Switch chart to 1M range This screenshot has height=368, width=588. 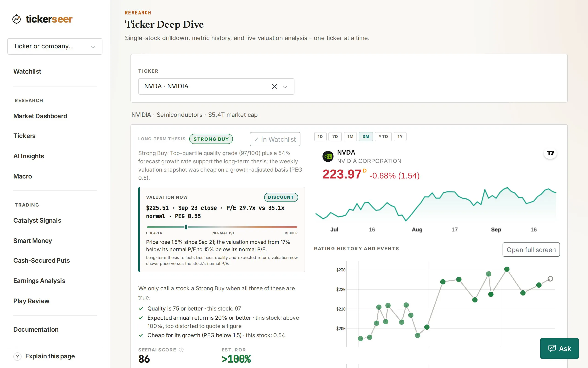(350, 137)
